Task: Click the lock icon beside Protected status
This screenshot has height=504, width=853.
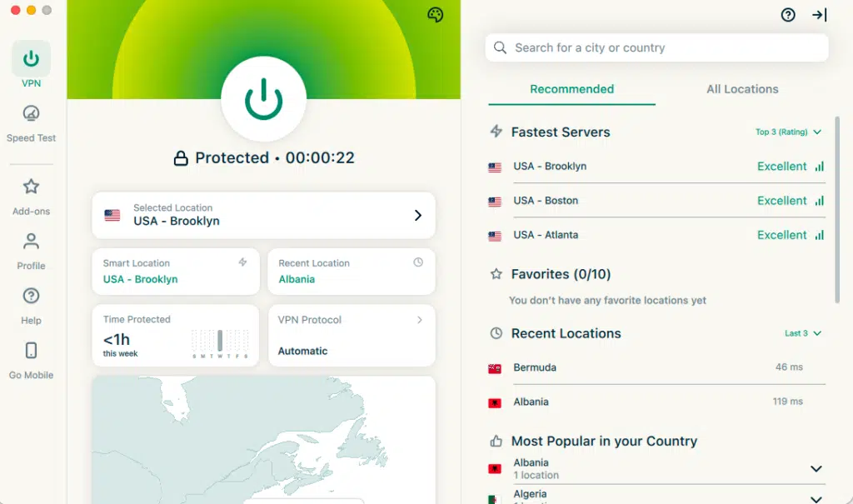Action: pos(181,158)
